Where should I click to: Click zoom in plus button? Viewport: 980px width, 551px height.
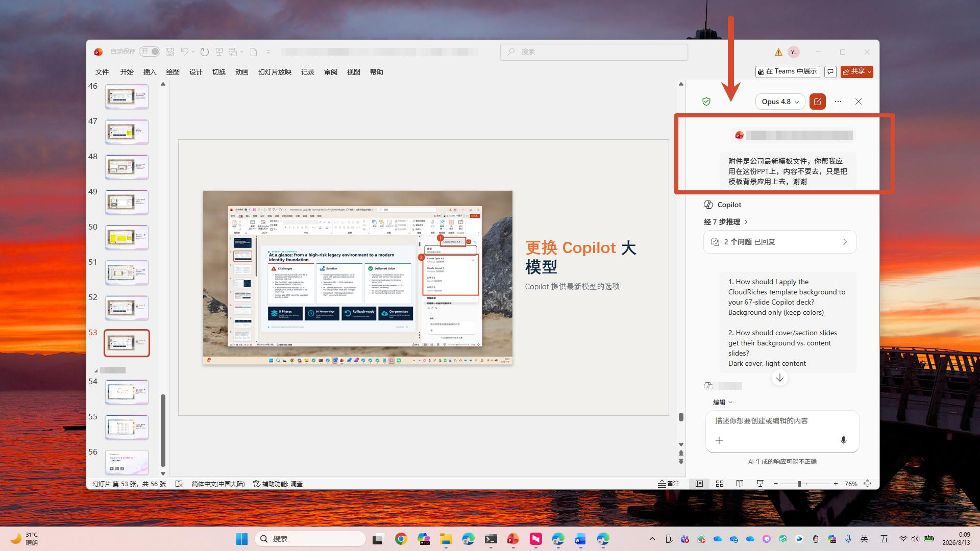[x=836, y=484]
